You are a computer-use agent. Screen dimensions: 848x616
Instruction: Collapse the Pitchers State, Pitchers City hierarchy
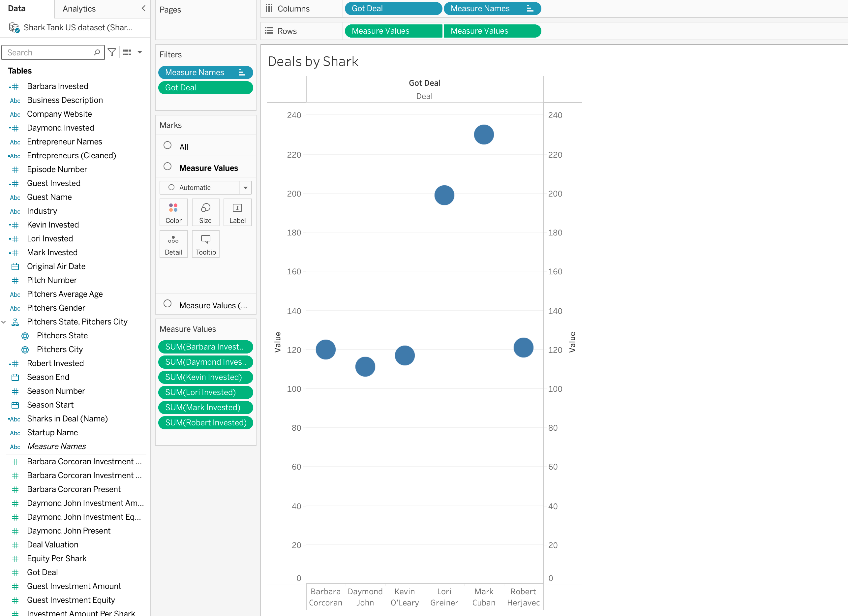4,322
